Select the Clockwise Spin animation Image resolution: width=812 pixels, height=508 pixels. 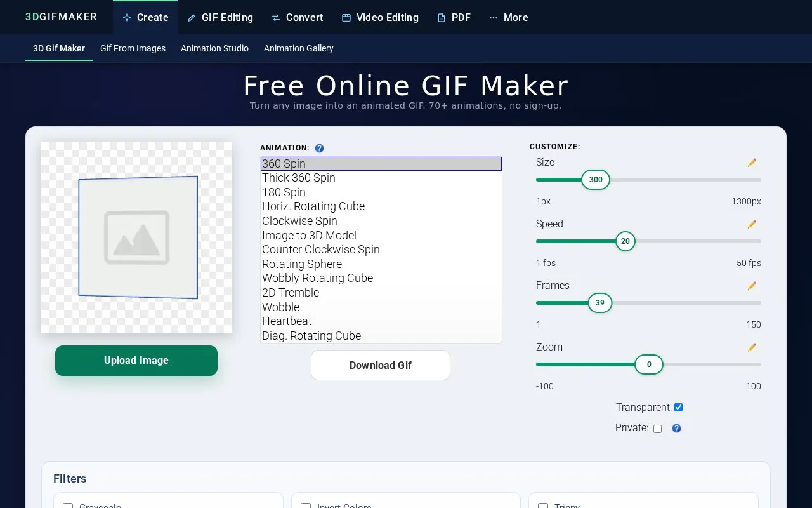(381, 221)
